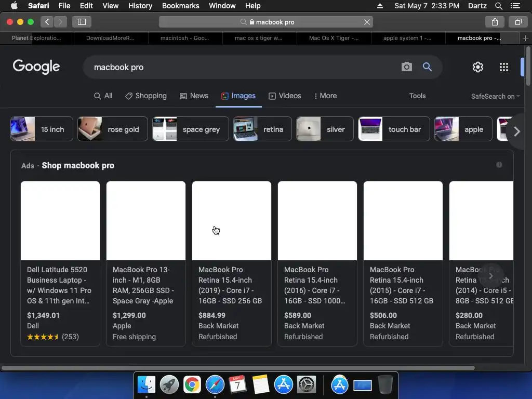This screenshot has width=532, height=399.
Task: Click the vertical page scrollbar
Action: tap(528, 66)
